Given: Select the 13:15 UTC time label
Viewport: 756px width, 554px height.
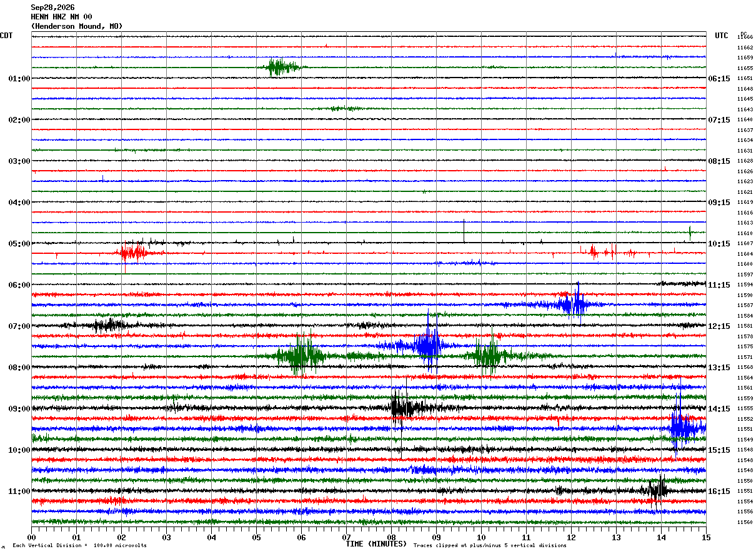Looking at the screenshot, I should (719, 368).
